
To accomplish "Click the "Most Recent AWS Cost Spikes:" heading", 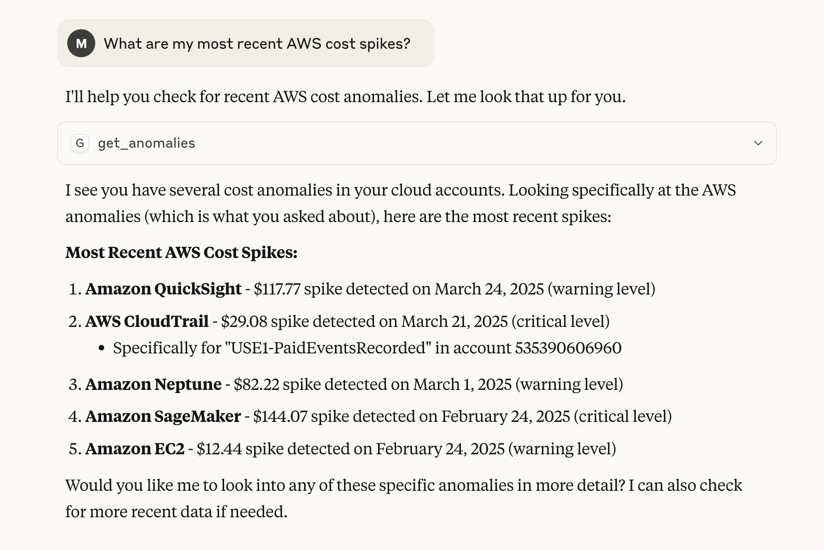I will (181, 253).
